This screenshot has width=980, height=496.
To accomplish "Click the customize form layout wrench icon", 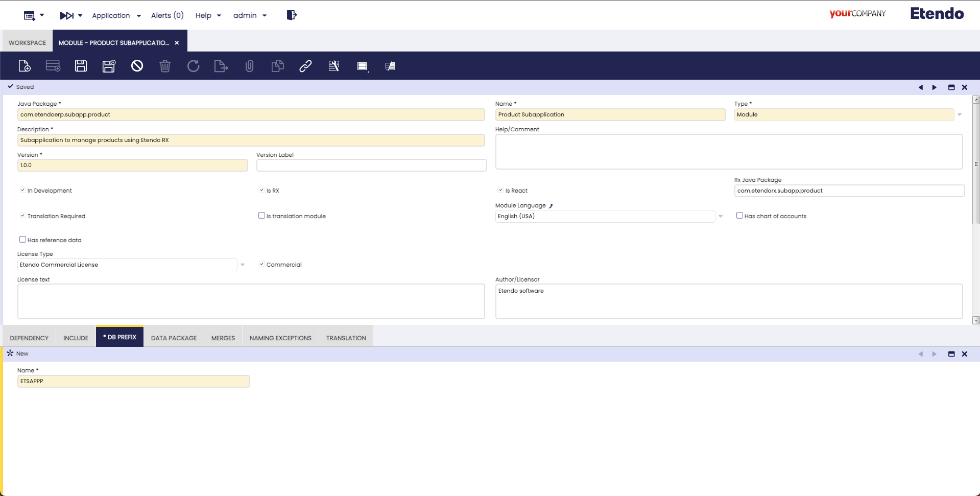I will [334, 66].
